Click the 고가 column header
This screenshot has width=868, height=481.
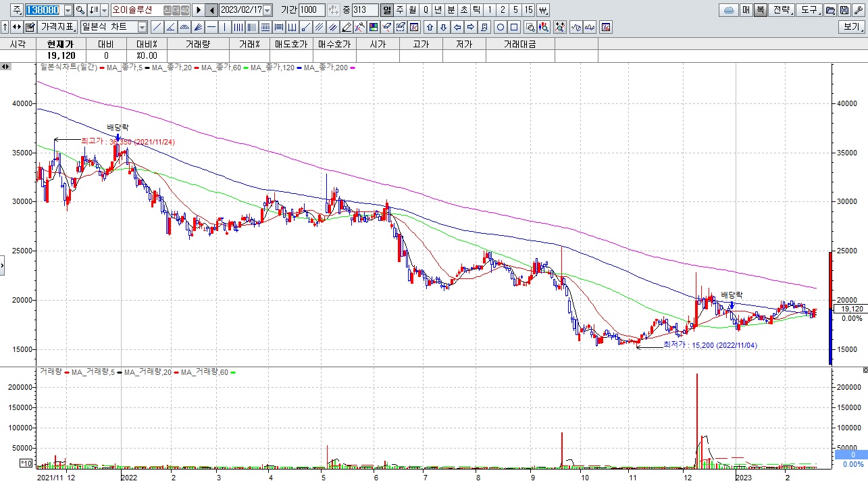click(x=422, y=44)
